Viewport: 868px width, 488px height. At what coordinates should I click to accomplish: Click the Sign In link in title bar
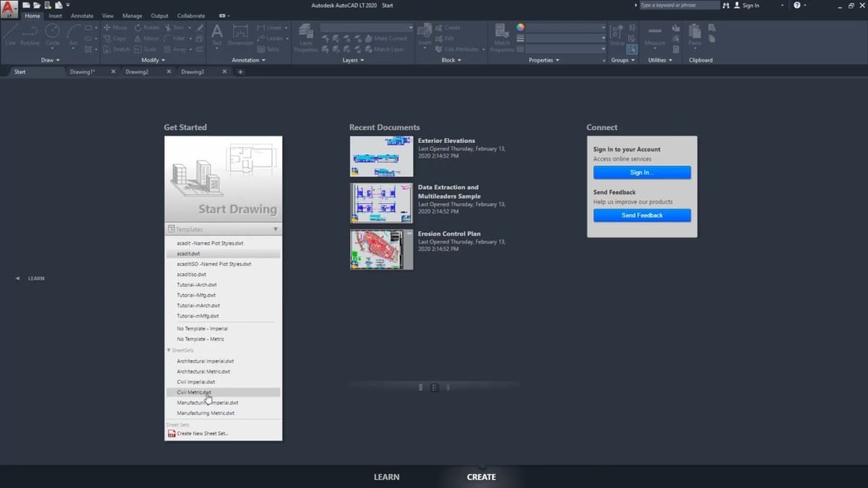(751, 5)
